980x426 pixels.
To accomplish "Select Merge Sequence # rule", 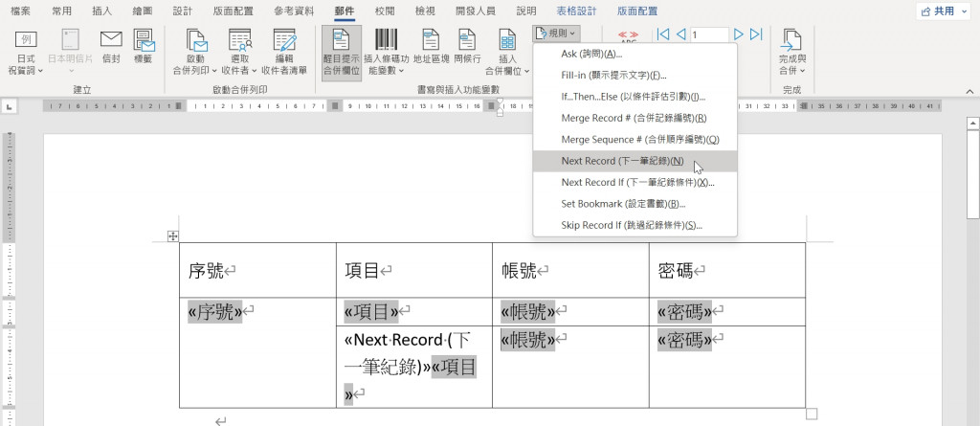I will 635,140.
